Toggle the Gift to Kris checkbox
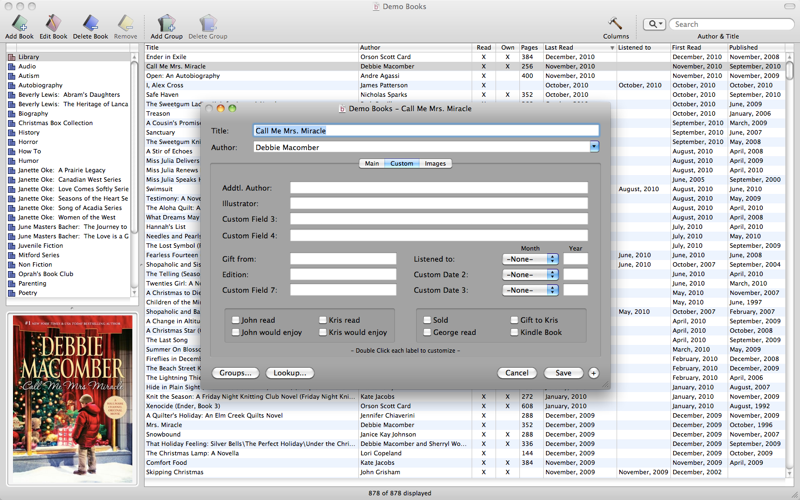The width and height of the screenshot is (800, 500). (514, 321)
